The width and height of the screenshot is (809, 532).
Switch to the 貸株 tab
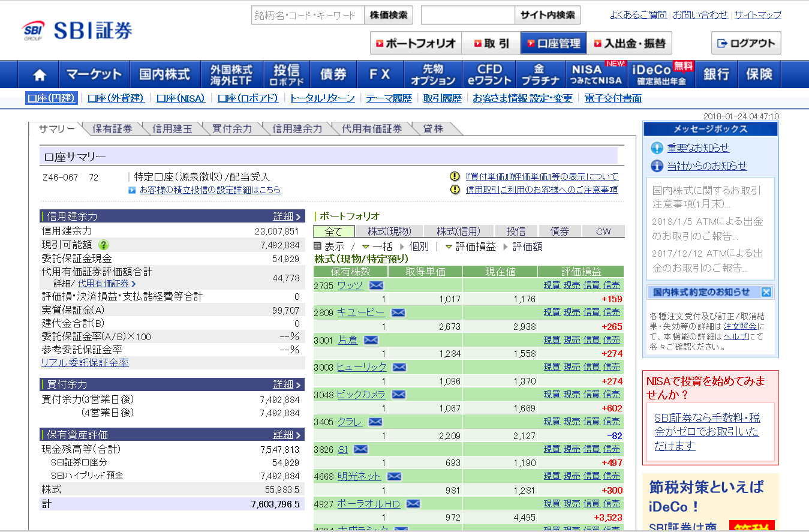pos(433,128)
